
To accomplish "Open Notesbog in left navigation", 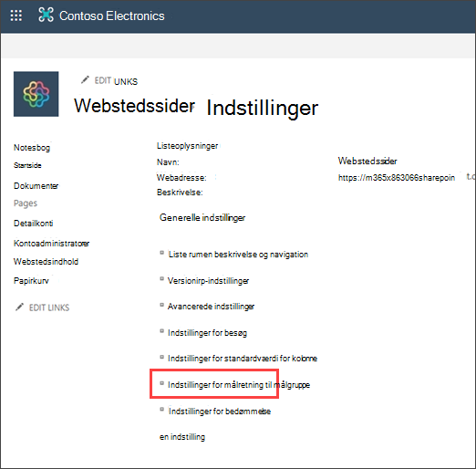I will click(x=32, y=148).
